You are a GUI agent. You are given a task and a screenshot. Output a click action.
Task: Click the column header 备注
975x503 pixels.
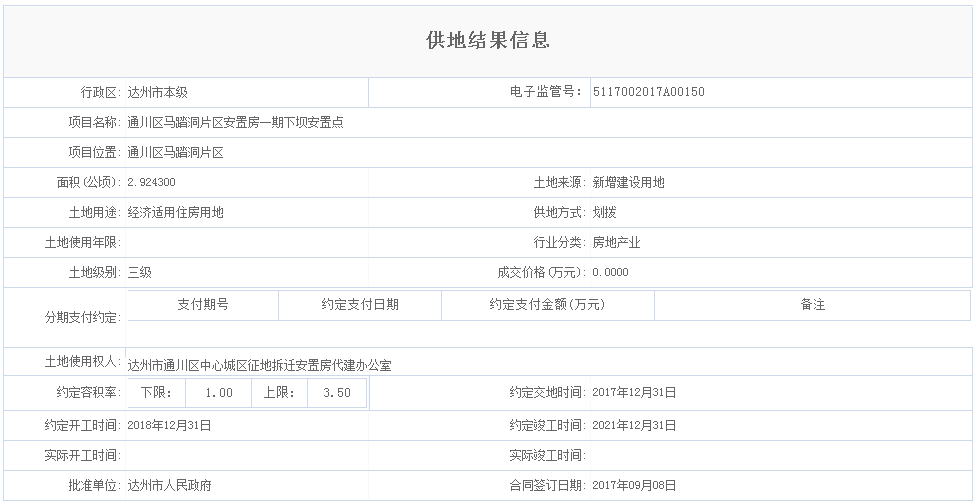(x=813, y=305)
